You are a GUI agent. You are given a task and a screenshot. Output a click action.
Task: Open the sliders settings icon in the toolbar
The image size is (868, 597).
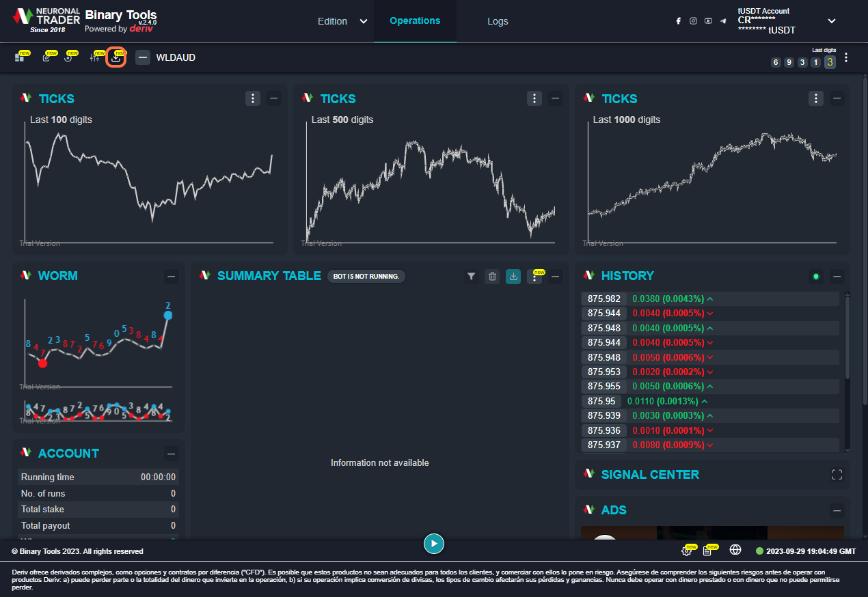click(x=95, y=57)
